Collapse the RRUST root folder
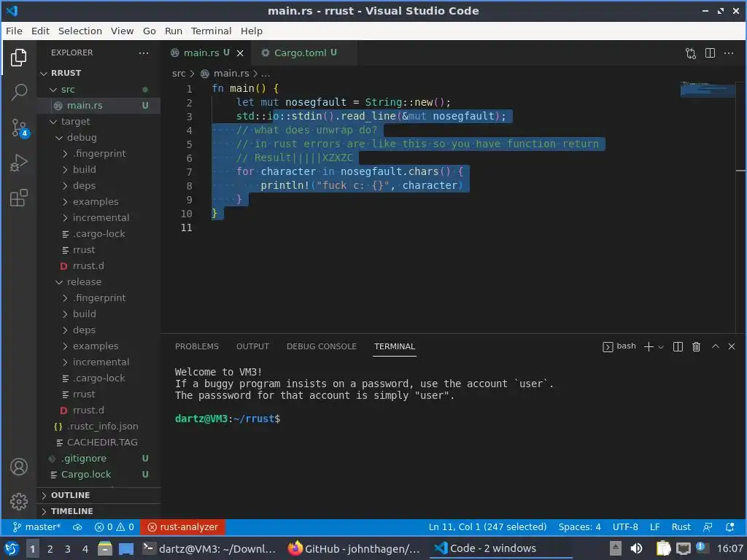The width and height of the screenshot is (747, 560). (98, 74)
